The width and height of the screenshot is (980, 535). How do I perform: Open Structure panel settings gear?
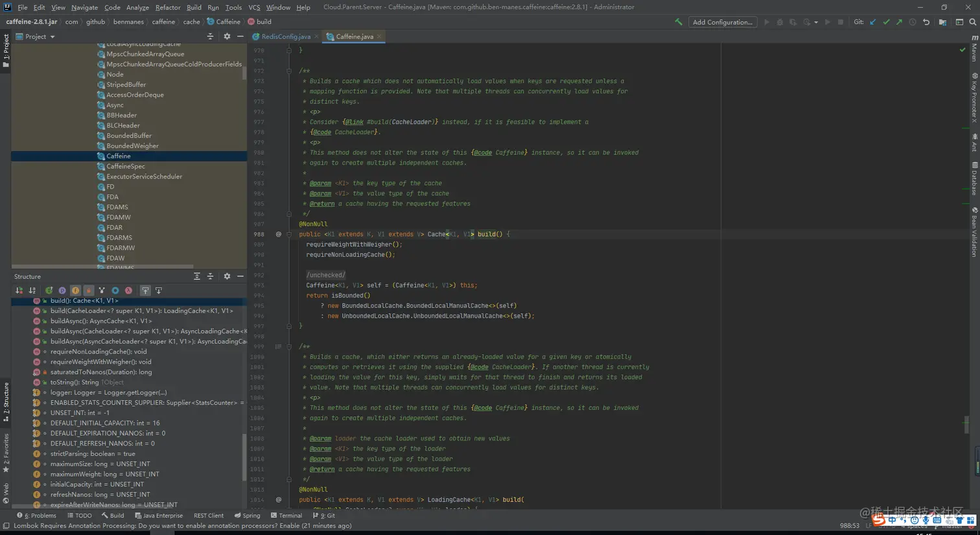point(227,276)
